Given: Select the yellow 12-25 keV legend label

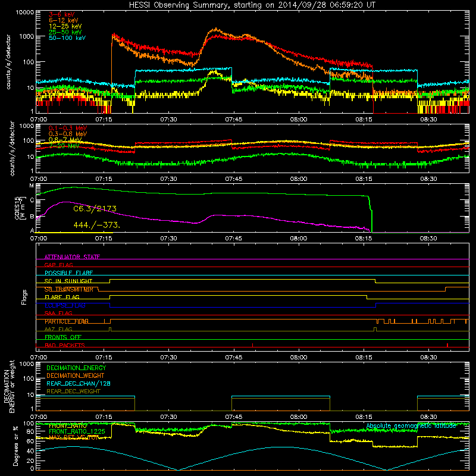Looking at the screenshot, I should click(x=65, y=26).
